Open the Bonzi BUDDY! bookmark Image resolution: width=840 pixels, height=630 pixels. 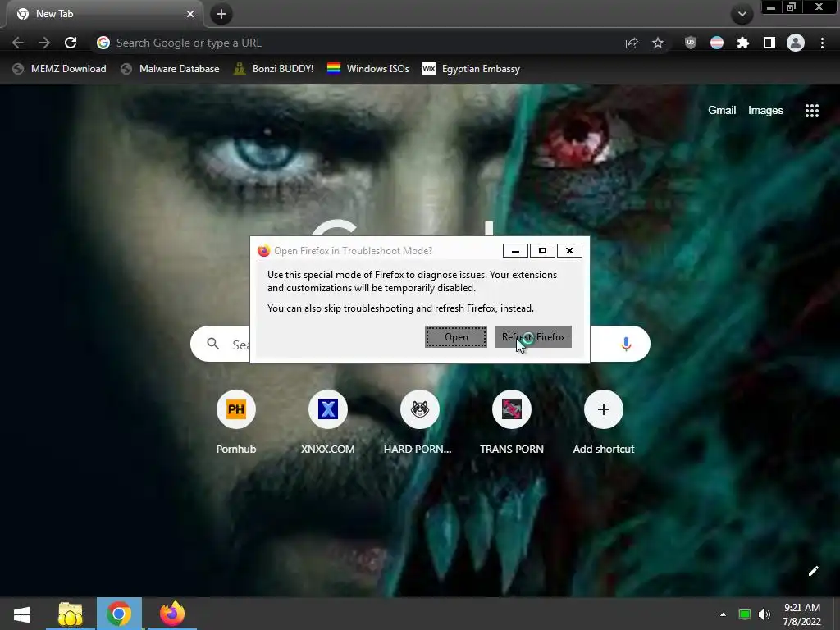[x=274, y=69]
